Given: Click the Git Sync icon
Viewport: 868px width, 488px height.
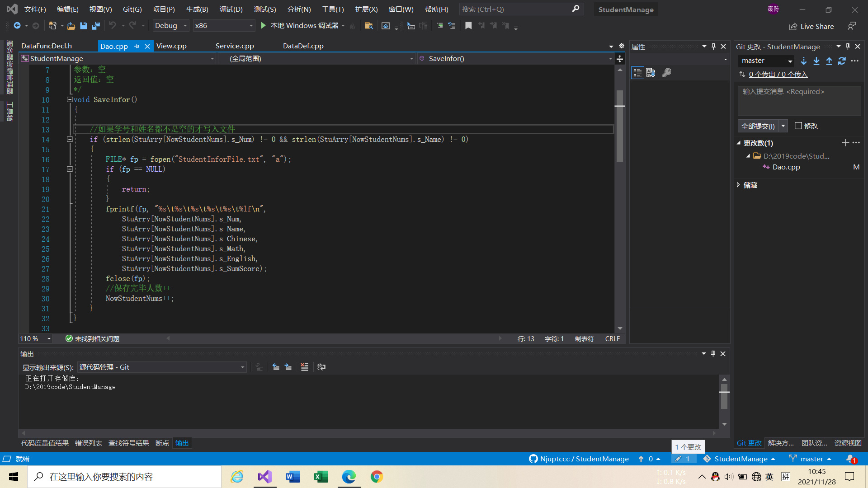Looking at the screenshot, I should coord(841,61).
